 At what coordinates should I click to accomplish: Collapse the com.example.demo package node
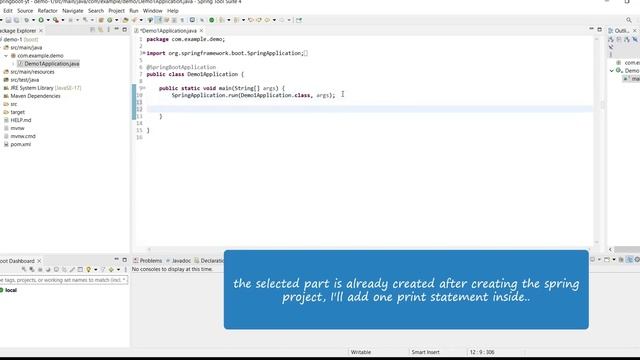pyautogui.click(x=6, y=56)
